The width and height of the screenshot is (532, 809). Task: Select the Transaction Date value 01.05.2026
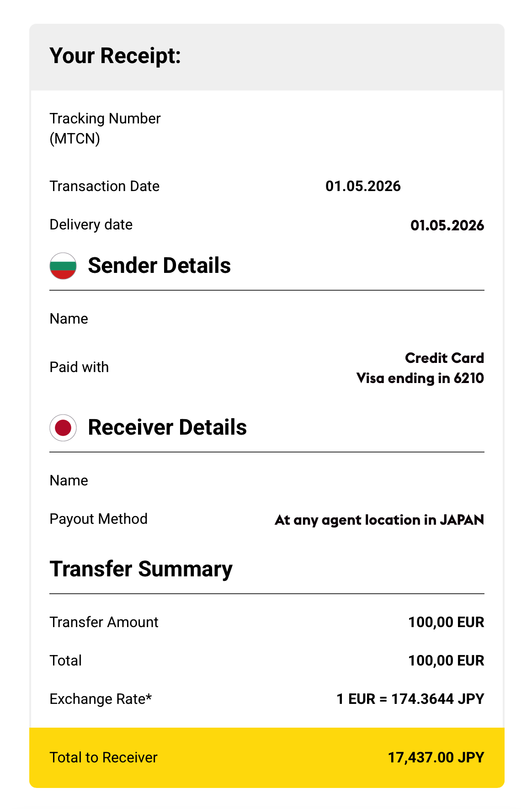[363, 186]
